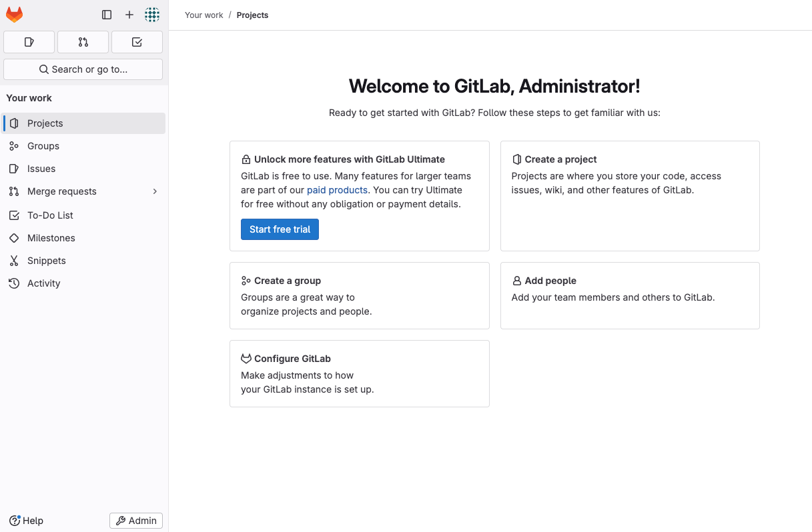Open merge requests shortcut icon
Screen dimensions: 812x532
[x=83, y=42]
